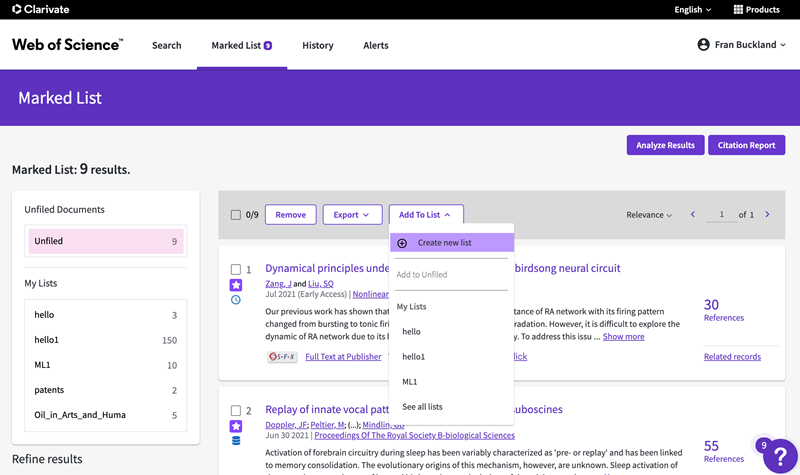Select the Unfiled documents list
800x475 pixels.
click(106, 241)
